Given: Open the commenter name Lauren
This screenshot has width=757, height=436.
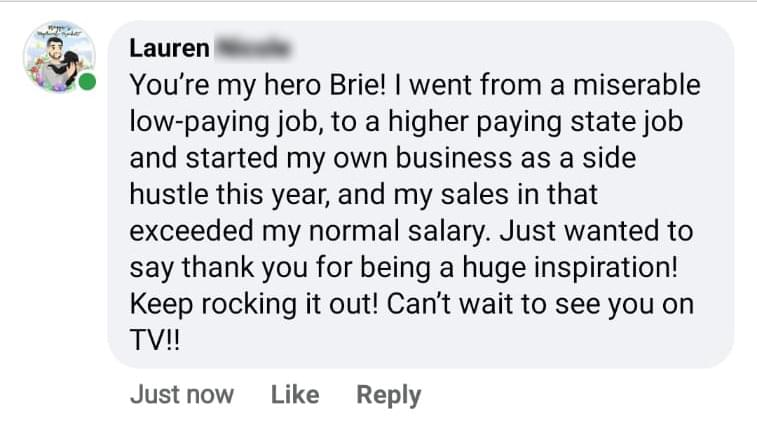Looking at the screenshot, I should coord(170,47).
